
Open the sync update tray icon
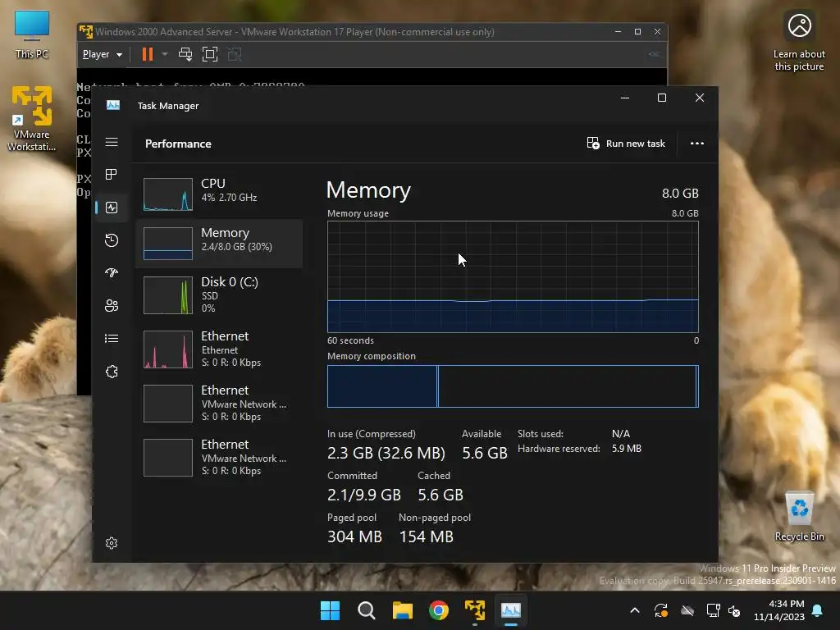point(661,610)
